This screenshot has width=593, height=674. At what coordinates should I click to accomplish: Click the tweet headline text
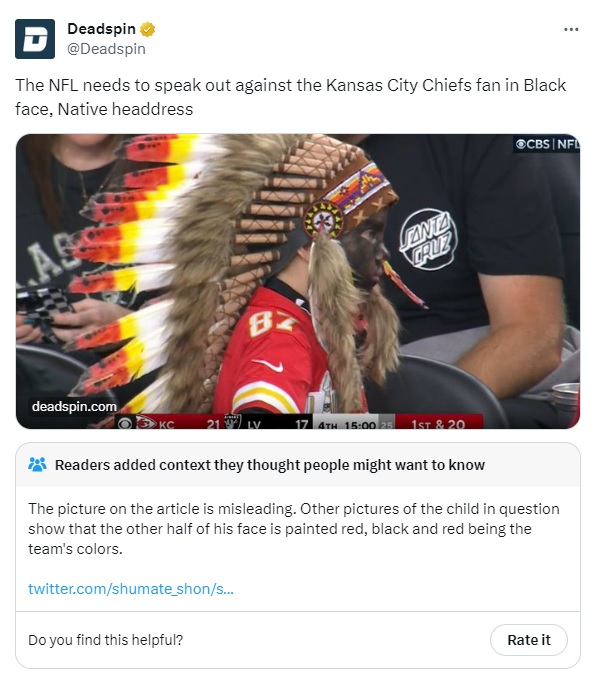pyautogui.click(x=290, y=97)
